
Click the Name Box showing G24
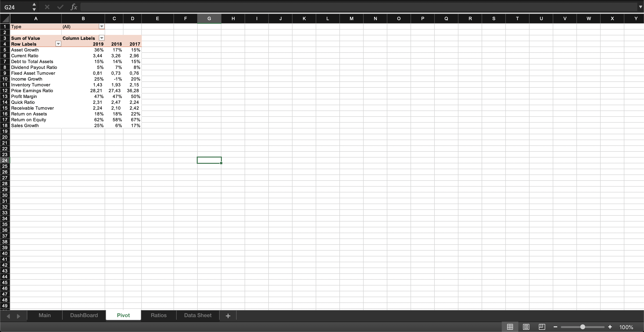[15, 7]
